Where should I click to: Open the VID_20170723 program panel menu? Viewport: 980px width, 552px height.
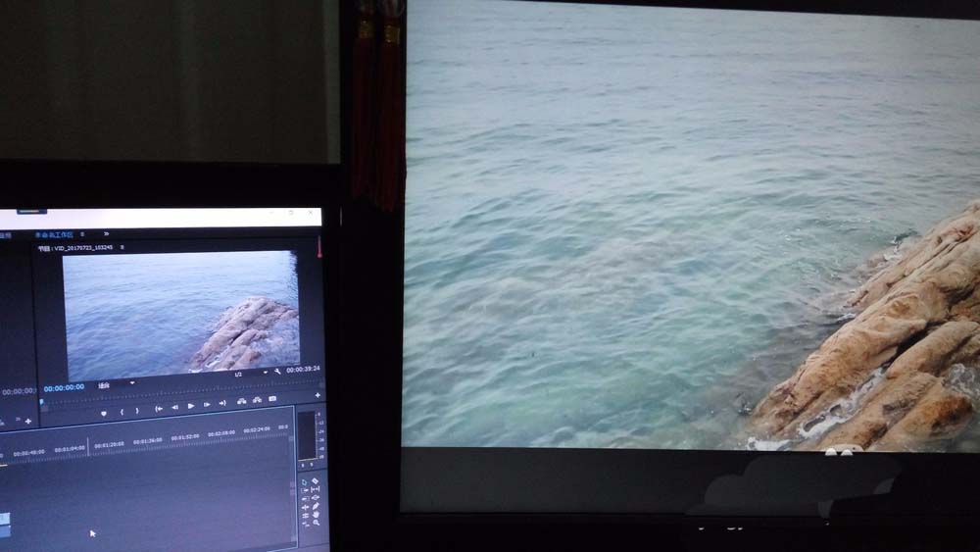(x=122, y=247)
